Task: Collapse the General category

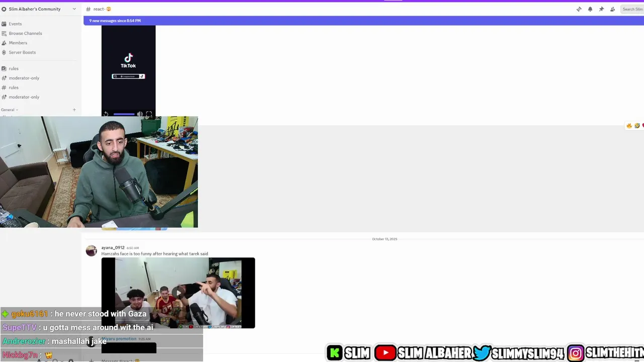Action: tap(10, 110)
